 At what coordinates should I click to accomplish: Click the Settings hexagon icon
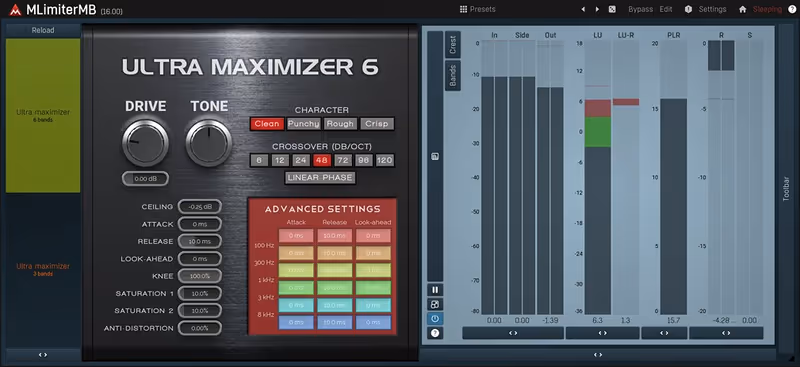point(688,9)
